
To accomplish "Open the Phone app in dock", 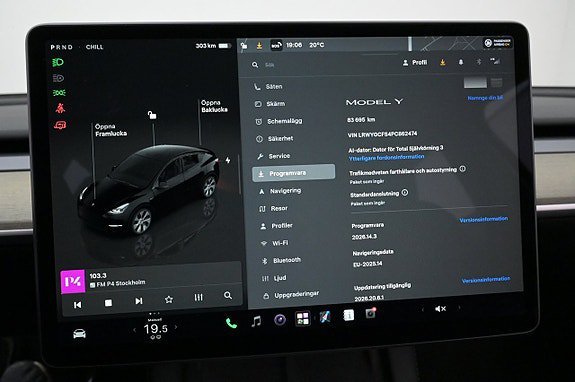I will [231, 323].
